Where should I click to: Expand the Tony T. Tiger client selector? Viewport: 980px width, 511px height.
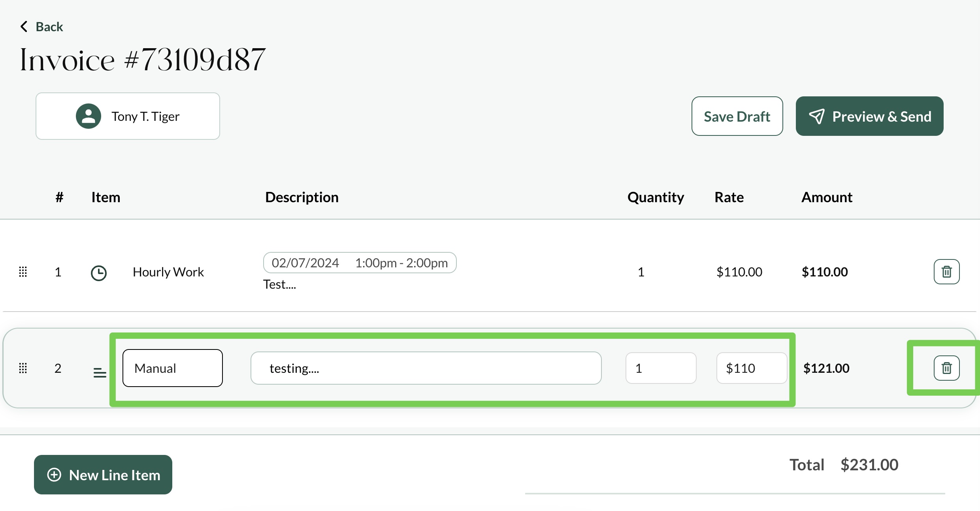(x=128, y=116)
